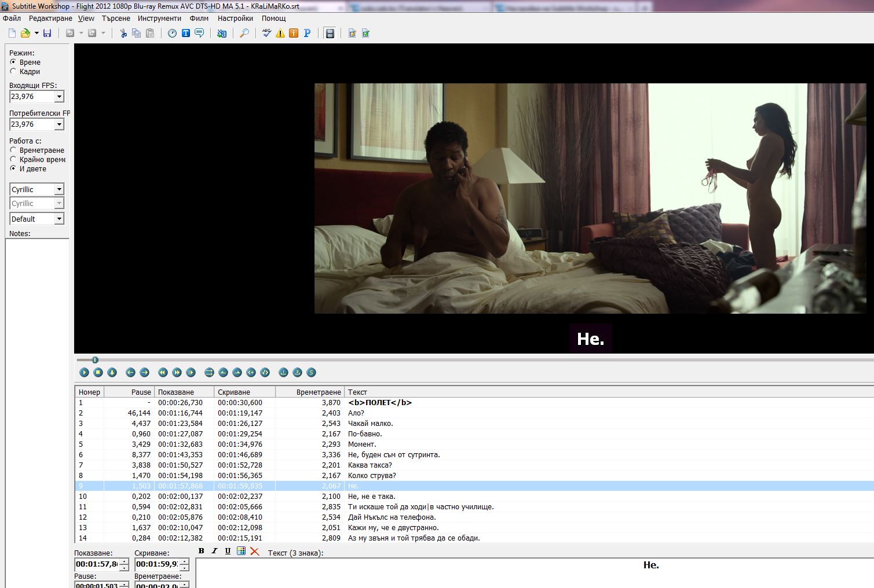
Task: Choose the Крайно време radio option
Action: coord(13,160)
